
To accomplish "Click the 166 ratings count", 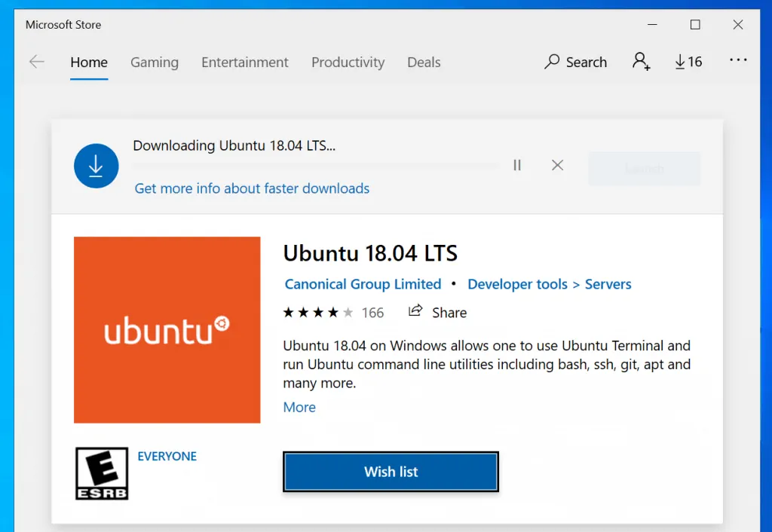I will point(372,313).
